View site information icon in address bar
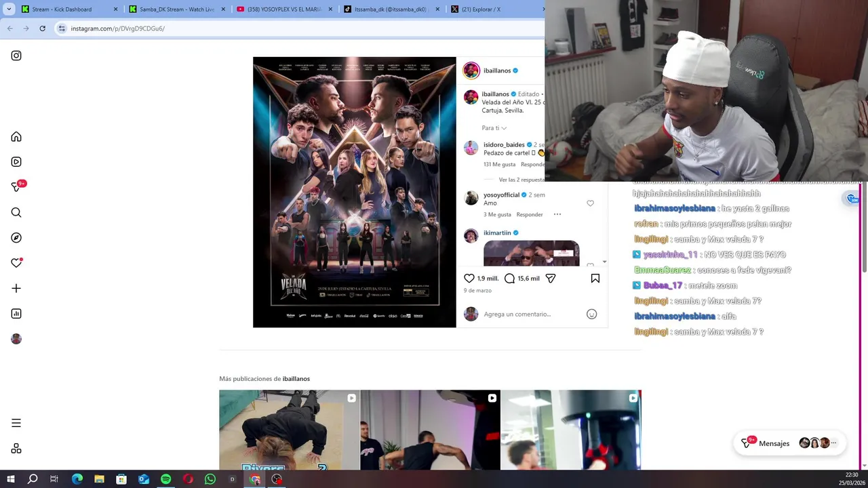 click(x=62, y=28)
